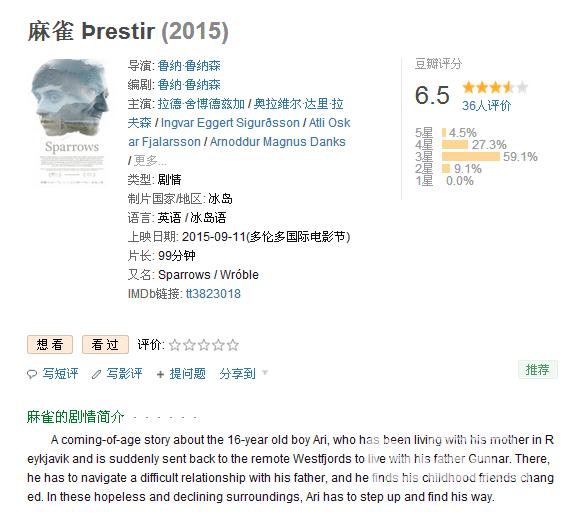This screenshot has width=578, height=522.
Task: Rate the movie three stars
Action: pyautogui.click(x=204, y=345)
